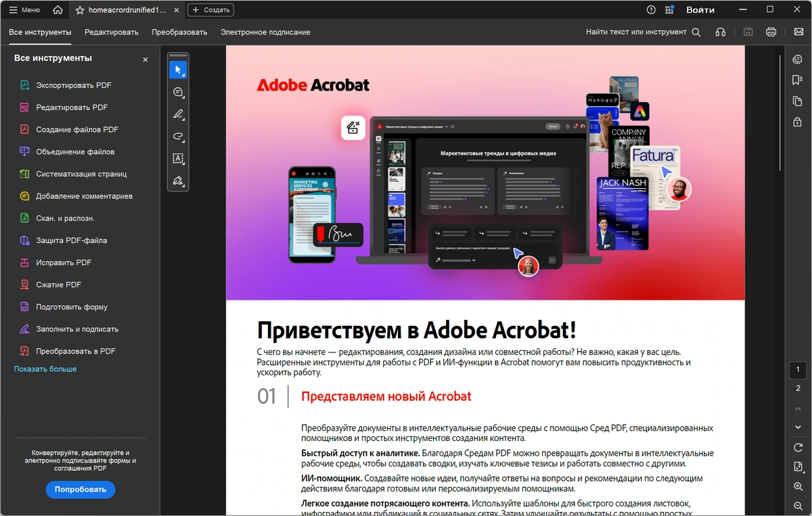
Task: Click Показать больше link
Action: pos(45,369)
